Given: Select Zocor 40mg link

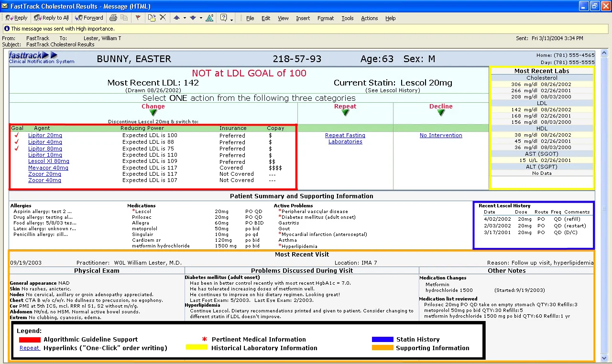Looking at the screenshot, I should 44,181.
